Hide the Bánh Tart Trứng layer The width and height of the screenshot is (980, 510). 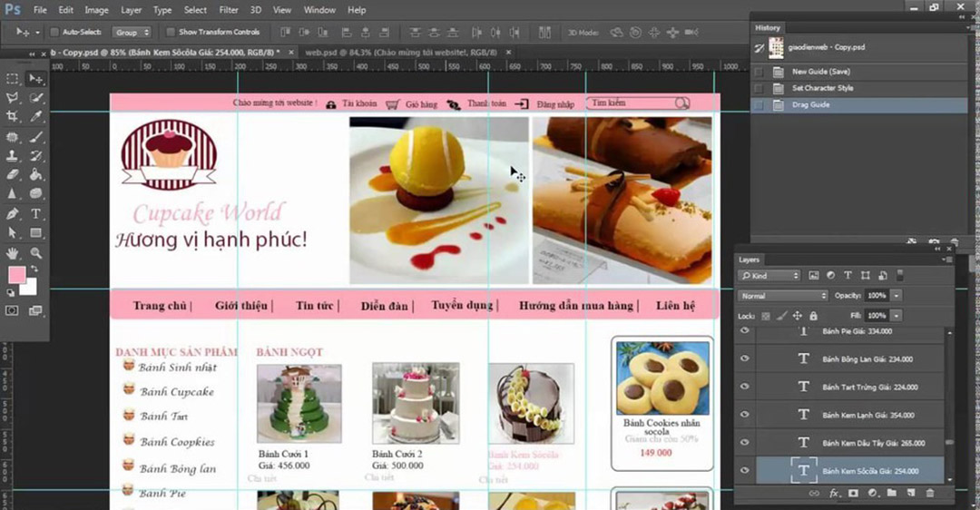point(744,387)
